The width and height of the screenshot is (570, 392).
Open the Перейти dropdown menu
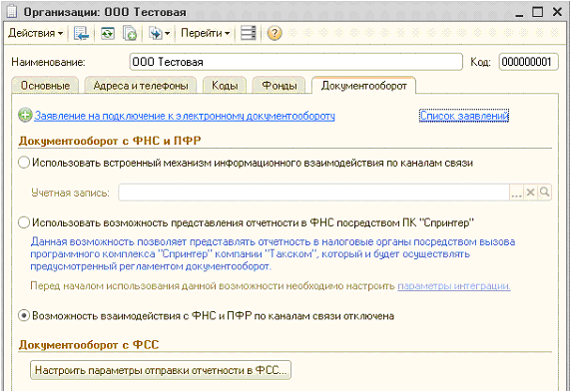pos(206,33)
